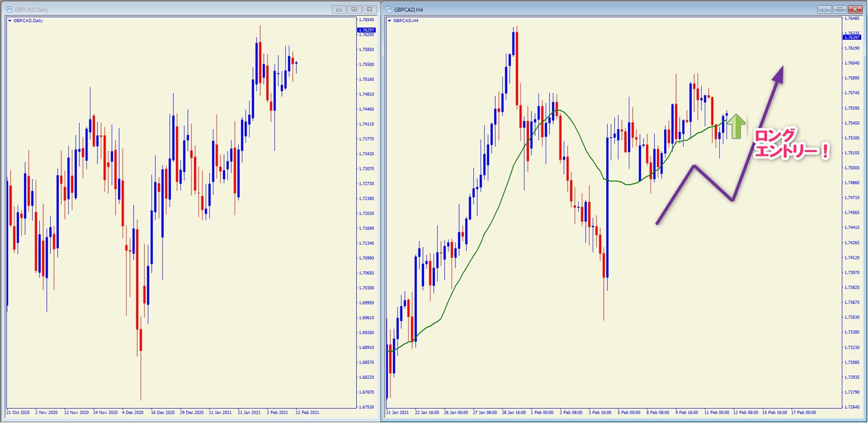Viewport: 868px width, 423px height.
Task: Click the 1.76540 price level on Daily axis
Action: pyautogui.click(x=367, y=20)
